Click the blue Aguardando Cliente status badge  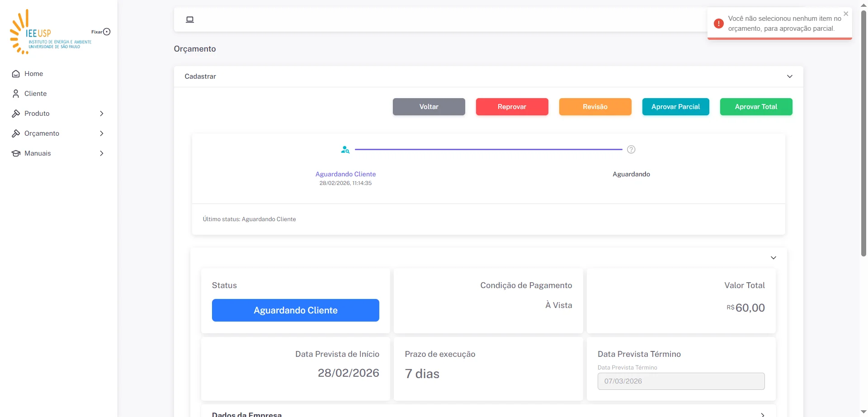296,310
